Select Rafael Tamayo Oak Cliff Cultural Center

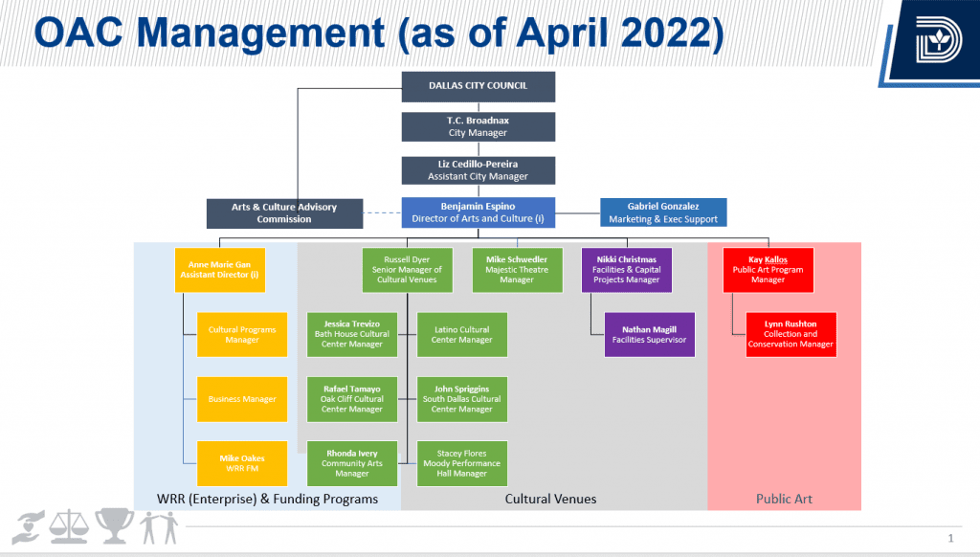click(x=352, y=399)
